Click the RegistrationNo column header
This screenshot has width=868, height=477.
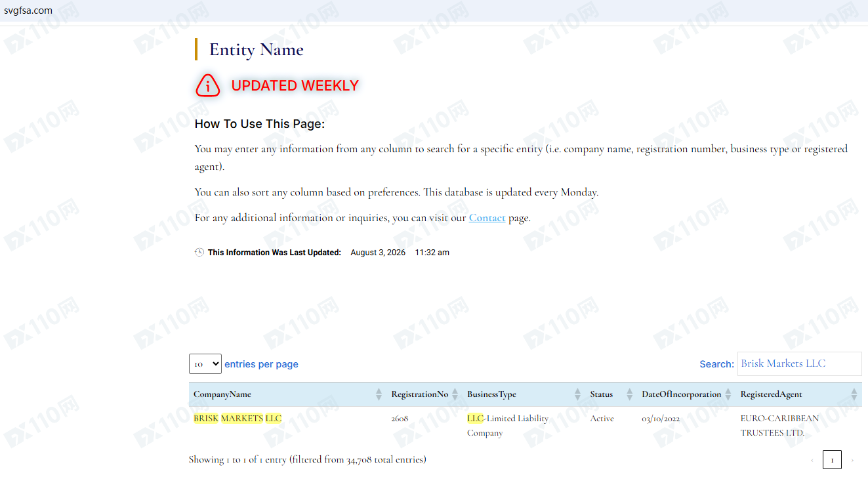424,394
